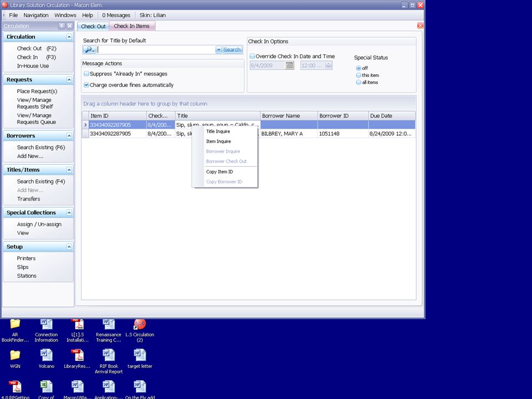Viewport: 532px width, 399px height.
Task: Collapse the Titles/Items section
Action: [x=69, y=170]
